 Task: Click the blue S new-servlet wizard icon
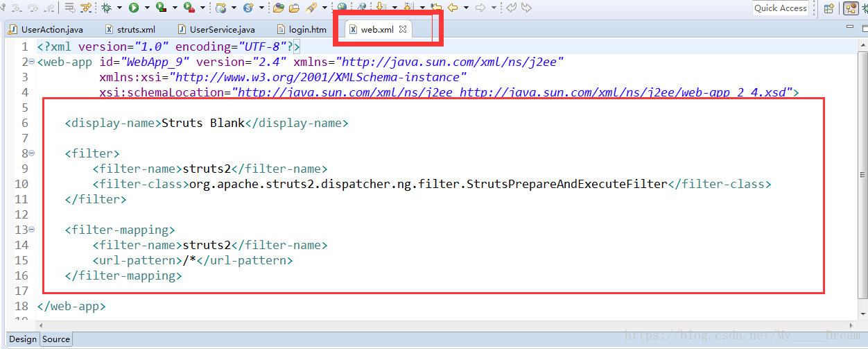pyautogui.click(x=248, y=8)
